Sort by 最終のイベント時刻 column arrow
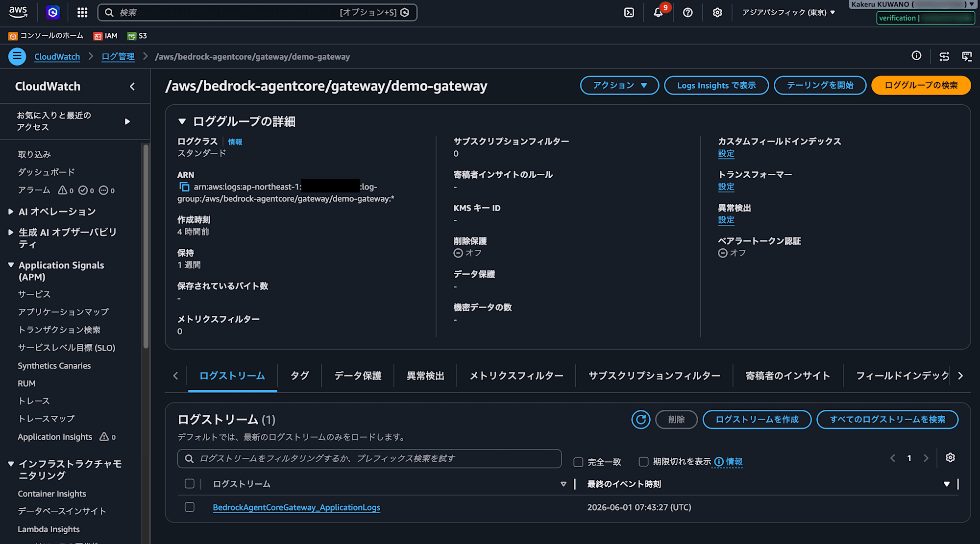Viewport: 980px width, 544px height. pyautogui.click(x=947, y=484)
